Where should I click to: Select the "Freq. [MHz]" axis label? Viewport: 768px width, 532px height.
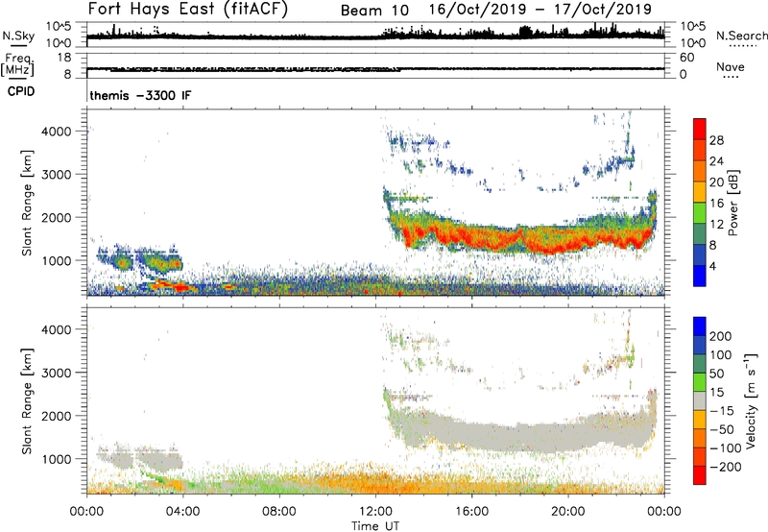tap(17, 65)
